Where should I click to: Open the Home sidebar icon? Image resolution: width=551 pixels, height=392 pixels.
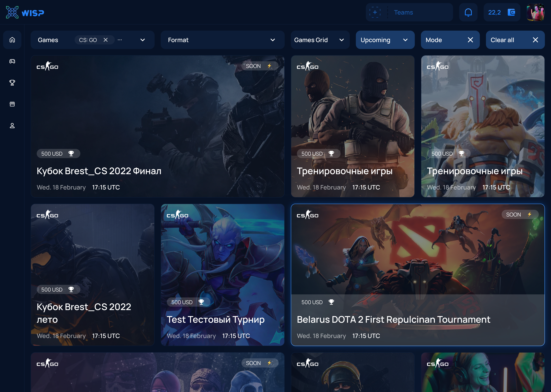click(12, 40)
